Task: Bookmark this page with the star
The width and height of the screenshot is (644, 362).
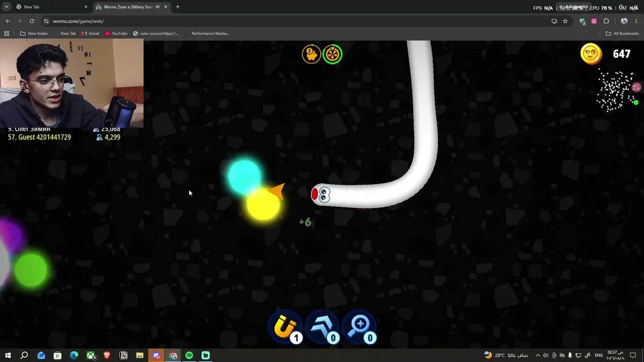Action: tap(565, 21)
